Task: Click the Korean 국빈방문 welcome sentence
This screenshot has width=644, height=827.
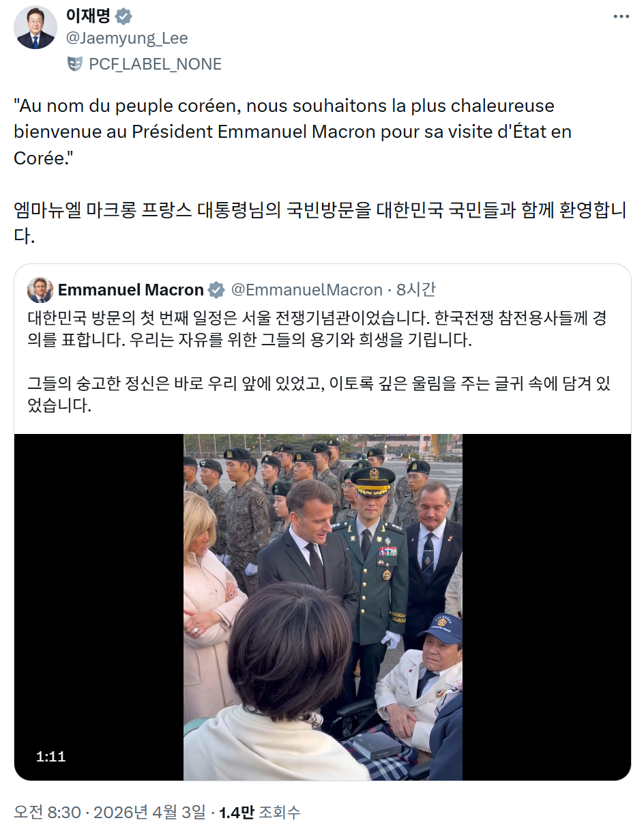Action: pyautogui.click(x=320, y=223)
